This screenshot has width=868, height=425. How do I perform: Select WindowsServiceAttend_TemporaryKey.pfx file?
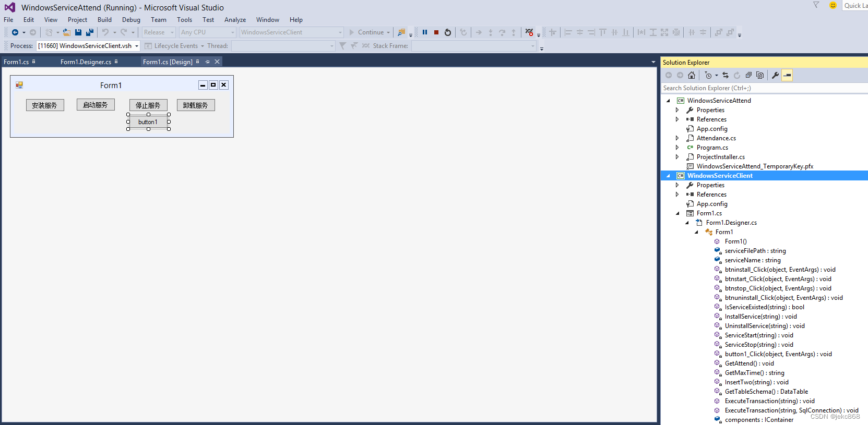755,166
